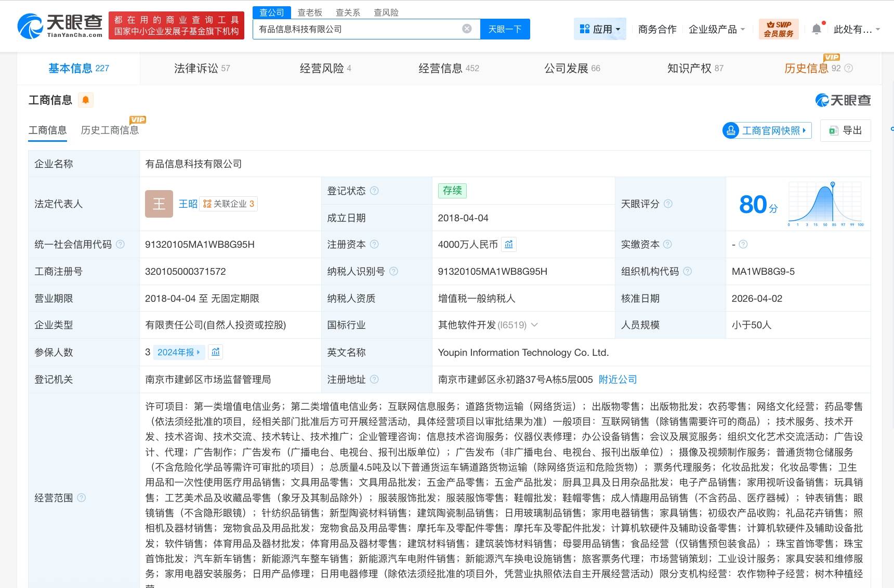
Task: 点击注册地址旁的'附近公司'链接
Action: [617, 379]
